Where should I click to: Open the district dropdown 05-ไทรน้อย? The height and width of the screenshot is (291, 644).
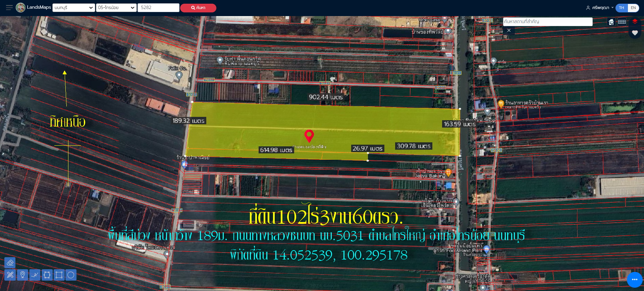[116, 8]
